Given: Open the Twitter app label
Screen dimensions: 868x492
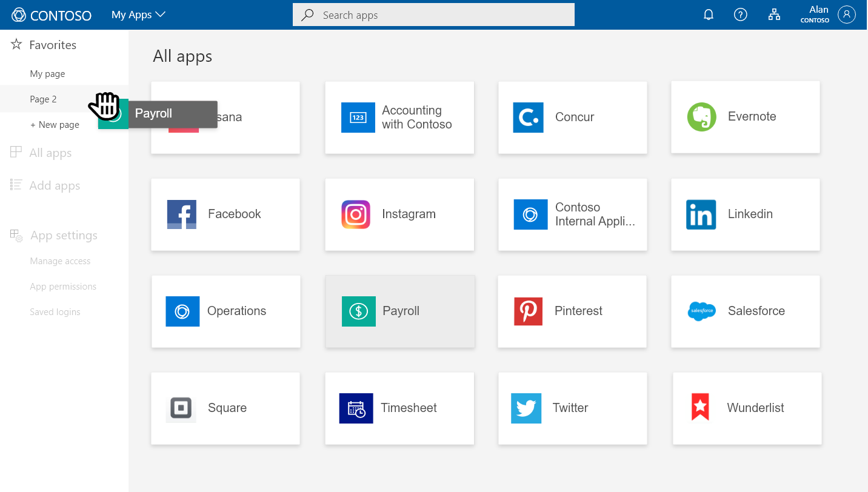Looking at the screenshot, I should [570, 408].
